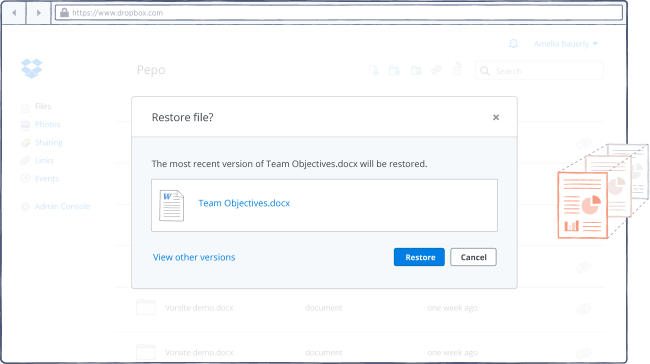Screen dimensions: 650x364
Task: Click the Photos picture icon in sidebar
Action: (25, 125)
